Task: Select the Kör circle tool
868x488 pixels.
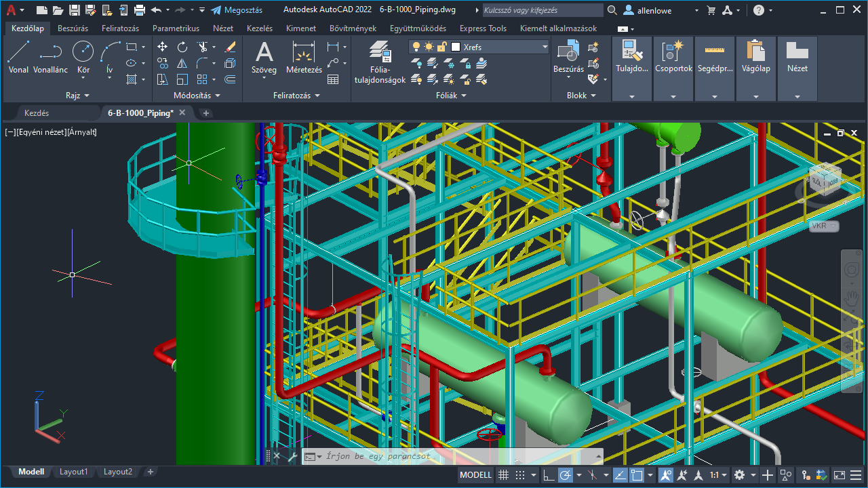Action: 83,57
